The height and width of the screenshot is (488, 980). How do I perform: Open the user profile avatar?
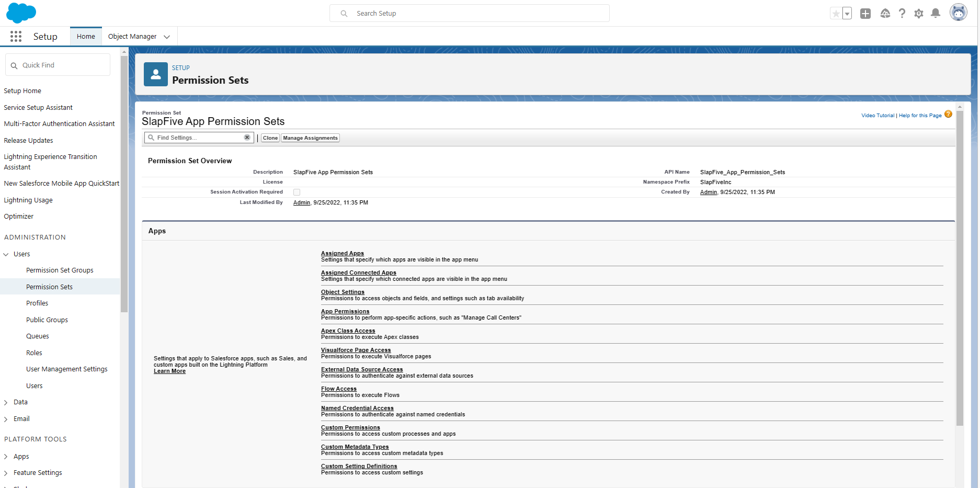958,13
